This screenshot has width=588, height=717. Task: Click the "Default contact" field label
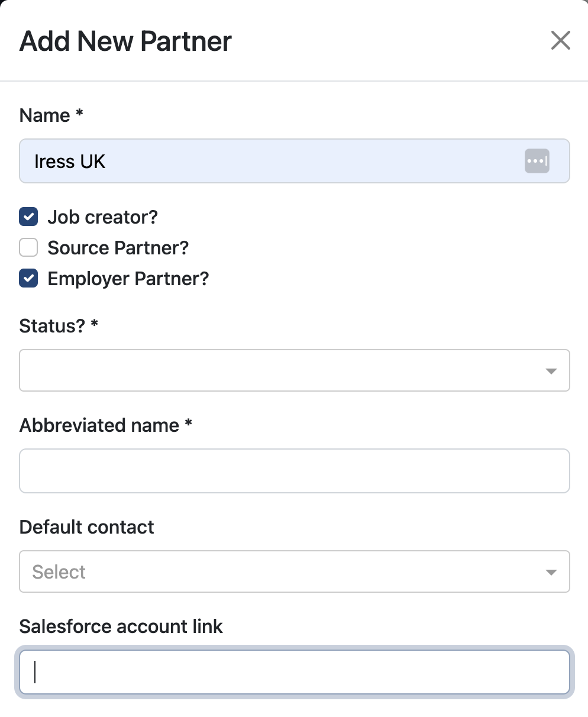pyautogui.click(x=87, y=527)
